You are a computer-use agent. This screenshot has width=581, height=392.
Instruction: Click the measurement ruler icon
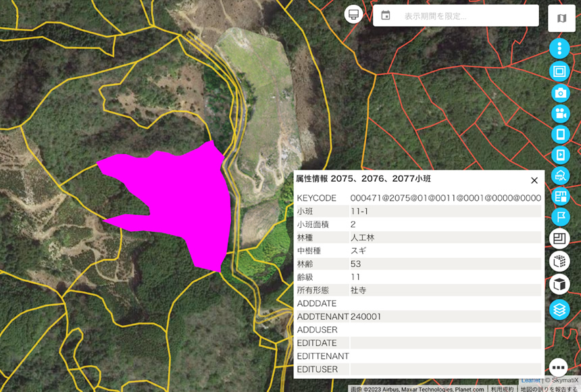pyautogui.click(x=559, y=176)
